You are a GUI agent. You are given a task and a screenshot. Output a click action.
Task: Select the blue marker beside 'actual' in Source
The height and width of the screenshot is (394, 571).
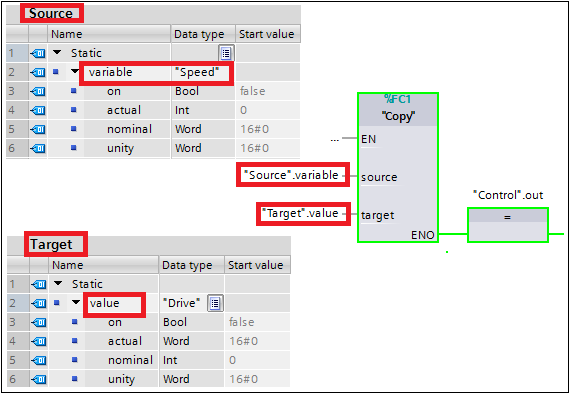click(74, 110)
